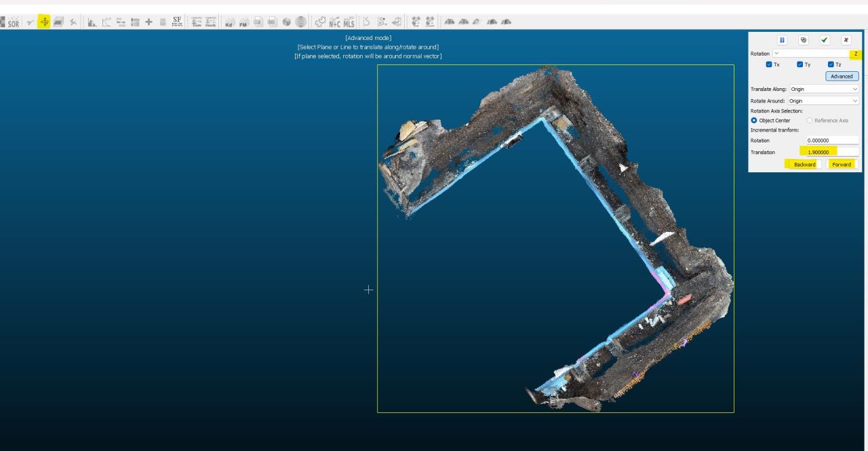Expand the Translate Along dropdown
Screen dimensions: 868x451
[824, 89]
